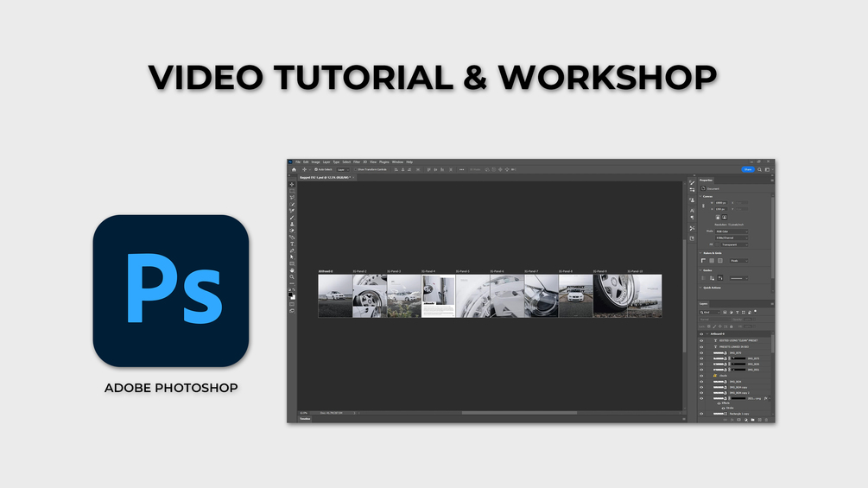Filter layers by pixel layers icon
The height and width of the screenshot is (488, 868).
click(725, 312)
